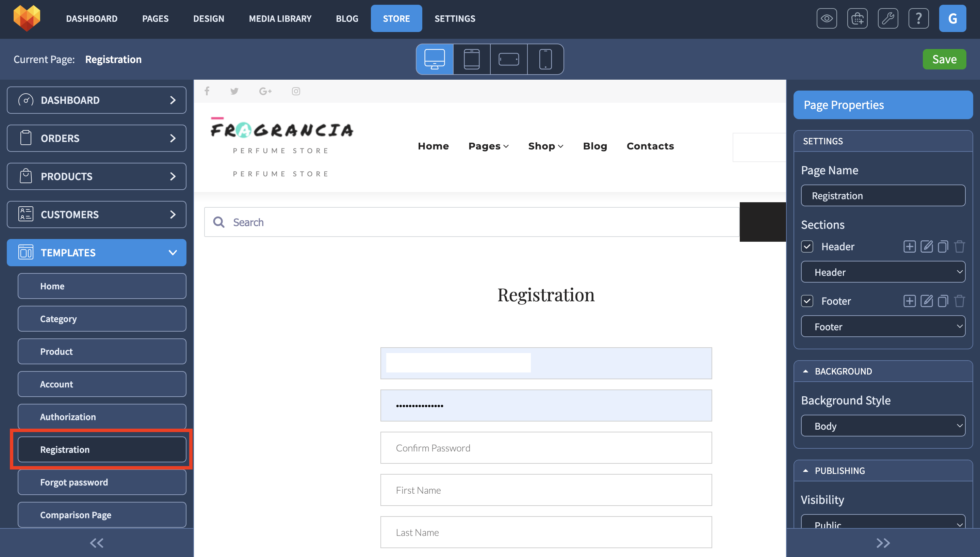The width and height of the screenshot is (980, 557).
Task: Switch to desktop device preview
Action: click(435, 59)
